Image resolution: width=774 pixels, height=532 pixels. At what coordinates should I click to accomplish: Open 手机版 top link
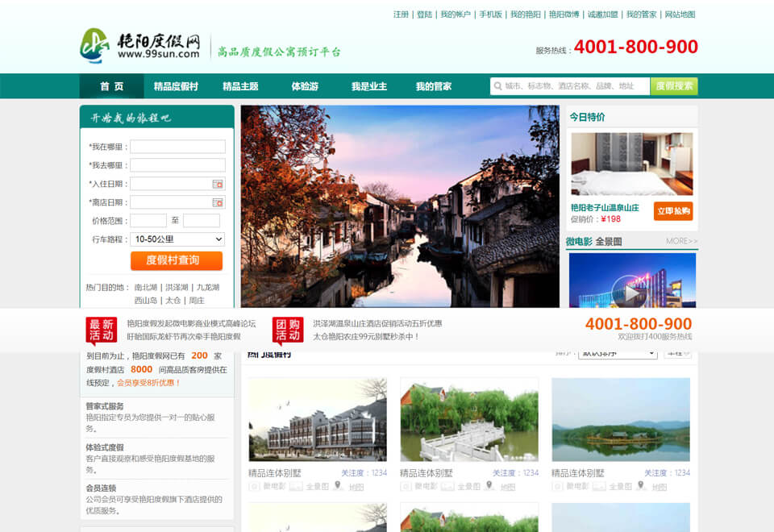490,15
